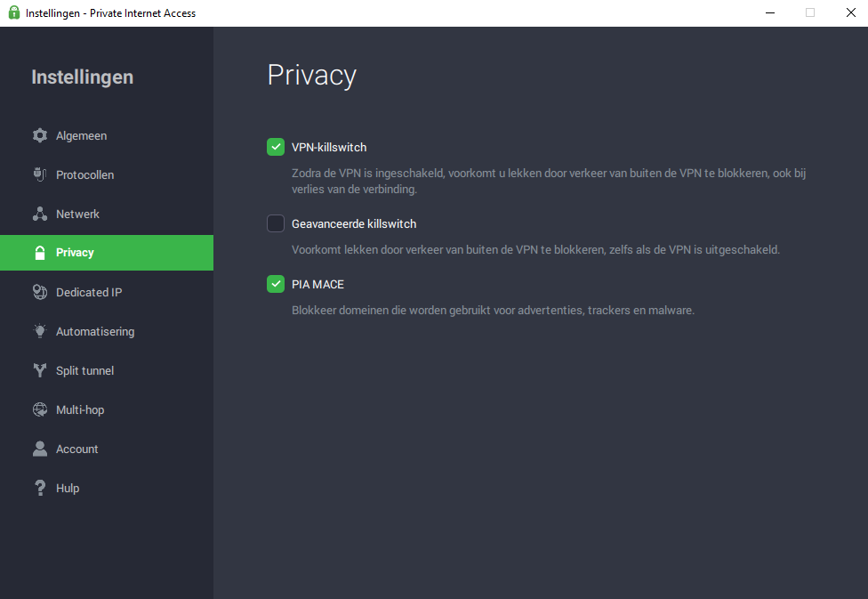Click the padlock icon beside Privacy
The height and width of the screenshot is (599, 868).
40,253
